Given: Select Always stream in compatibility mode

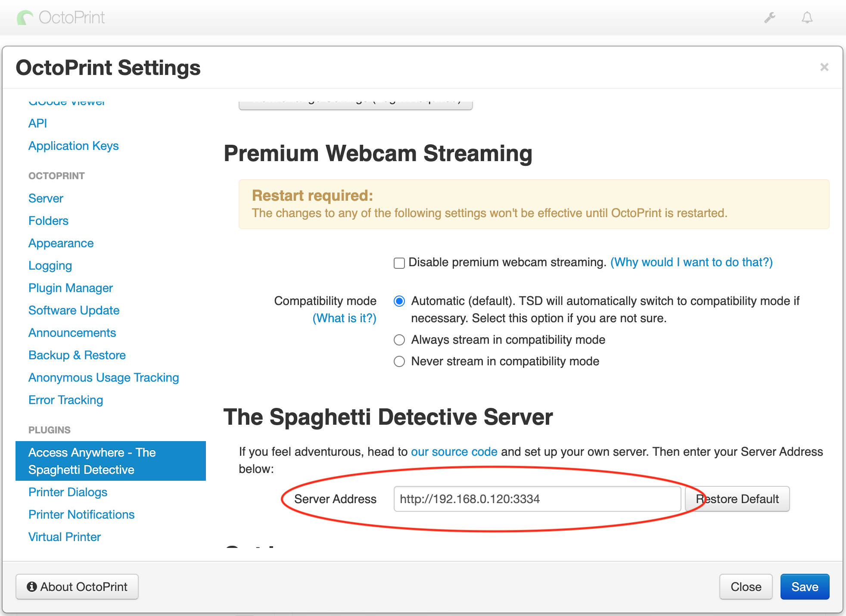Looking at the screenshot, I should (399, 340).
